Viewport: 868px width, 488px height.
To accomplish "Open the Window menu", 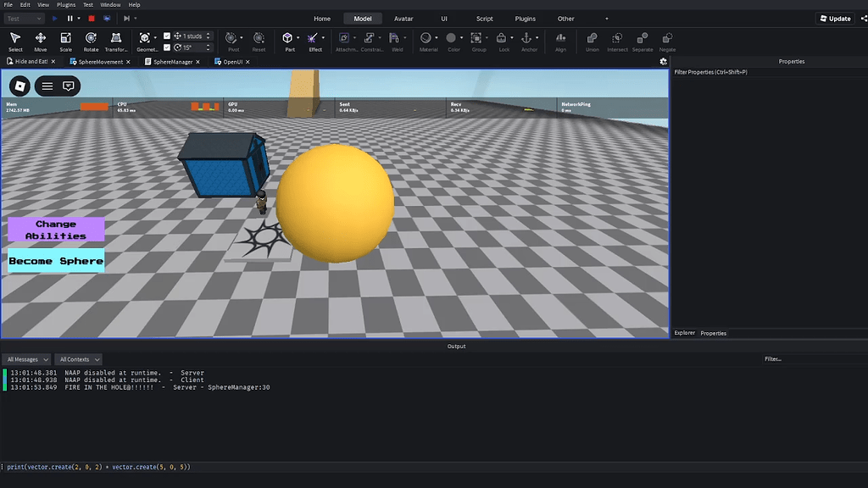I will click(x=110, y=4).
